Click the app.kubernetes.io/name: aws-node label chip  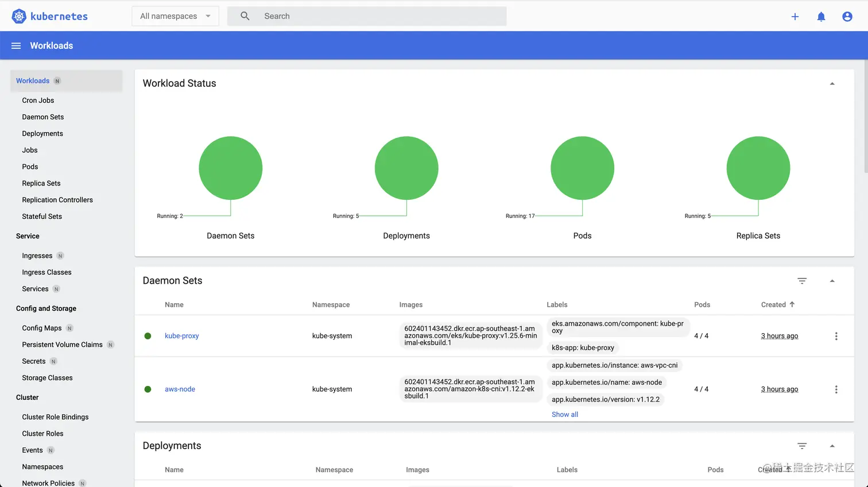click(x=607, y=382)
